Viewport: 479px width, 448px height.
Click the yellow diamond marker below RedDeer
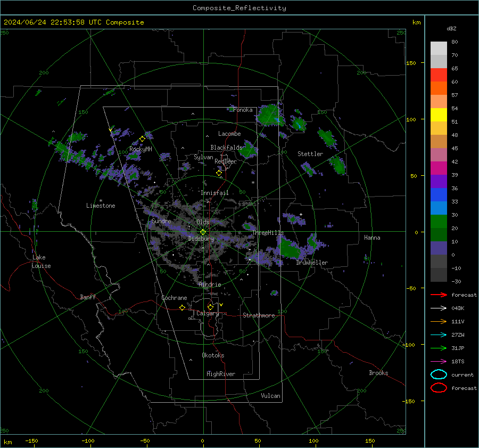(219, 173)
